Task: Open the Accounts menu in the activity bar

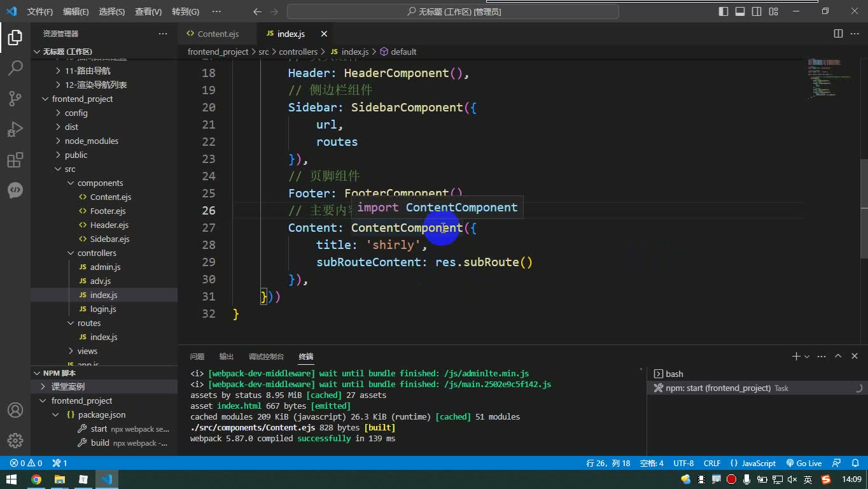Action: 15,410
